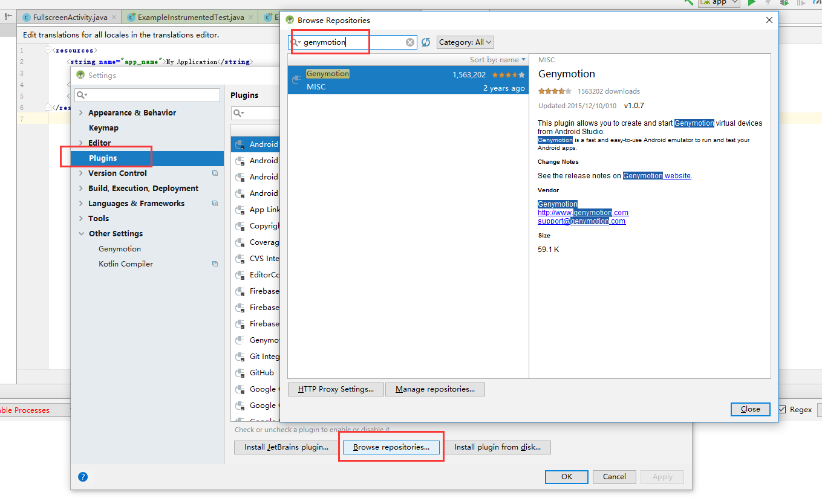Click Version Control project-level settings icon
The image size is (822, 504).
tap(215, 173)
